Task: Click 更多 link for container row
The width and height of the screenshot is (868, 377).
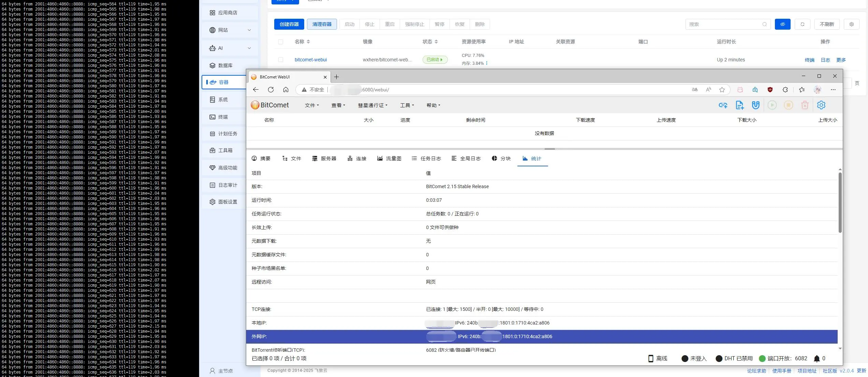Action: 841,60
